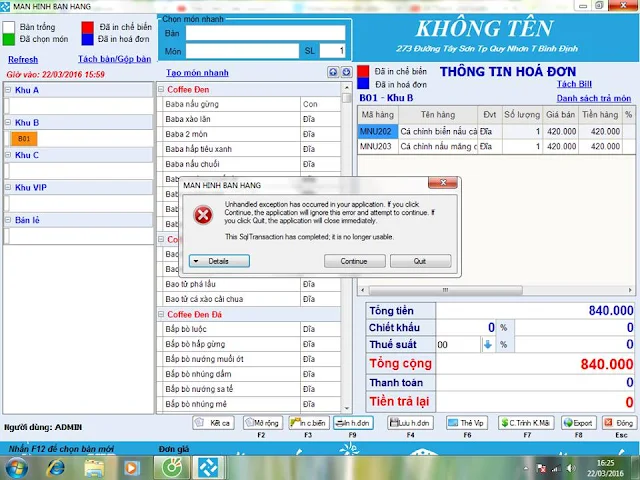
Task: Click the sales app taskbar icon
Action: pos(208,468)
